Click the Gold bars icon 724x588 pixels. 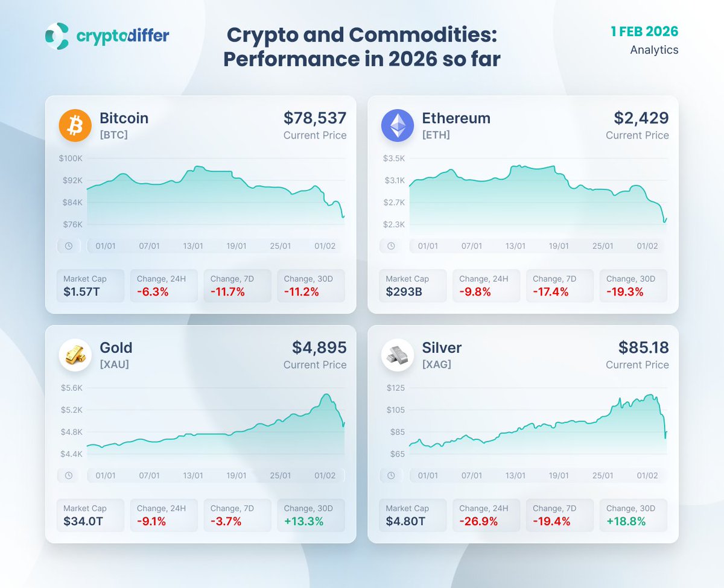[75, 355]
